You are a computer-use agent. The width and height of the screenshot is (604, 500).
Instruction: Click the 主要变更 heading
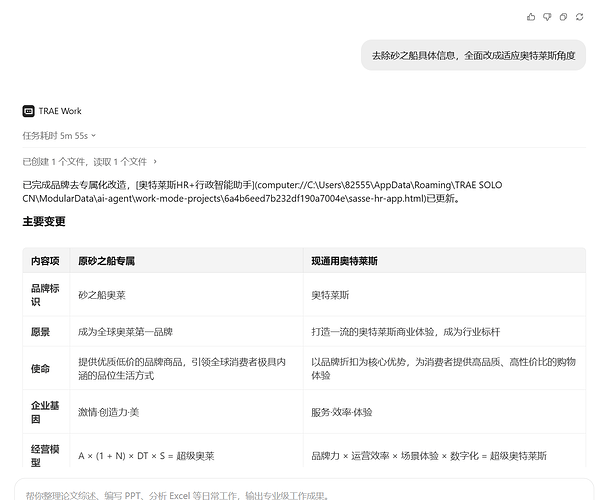[x=44, y=221]
